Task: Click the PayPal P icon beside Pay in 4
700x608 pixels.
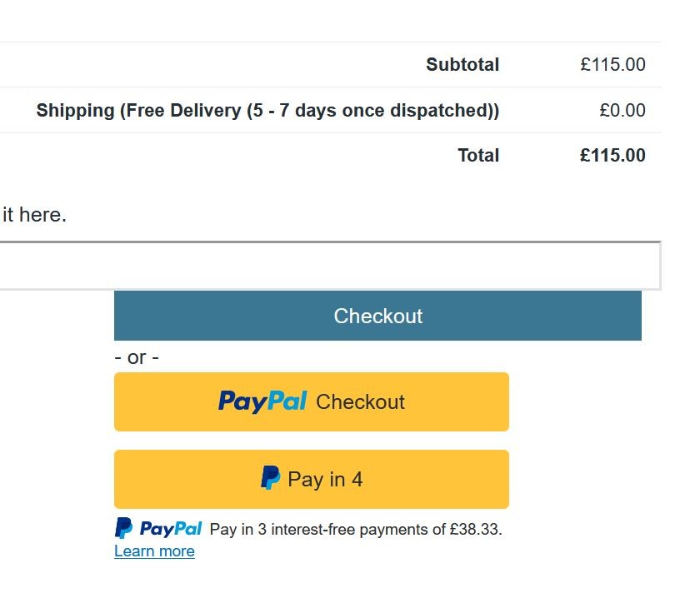Action: coord(270,478)
